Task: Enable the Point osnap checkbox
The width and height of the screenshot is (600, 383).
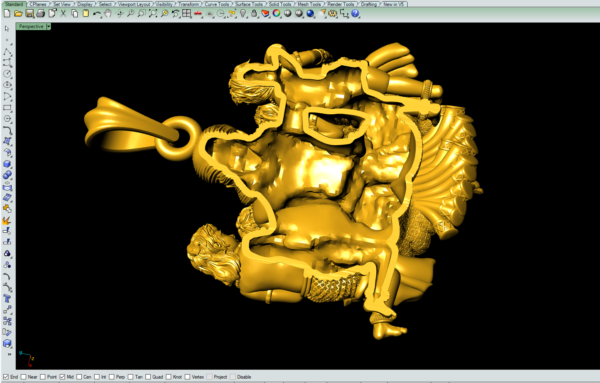Action: 42,377
